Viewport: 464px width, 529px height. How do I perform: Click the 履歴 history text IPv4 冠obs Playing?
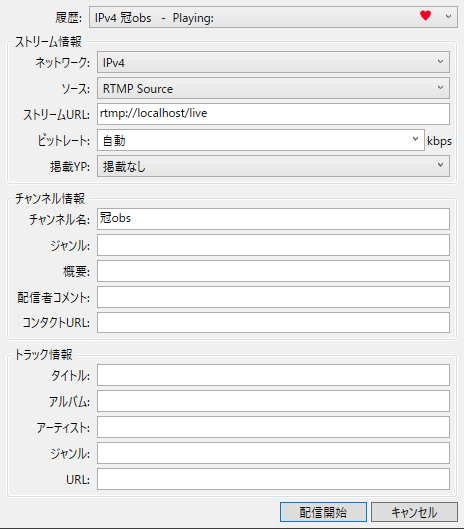[x=154, y=18]
